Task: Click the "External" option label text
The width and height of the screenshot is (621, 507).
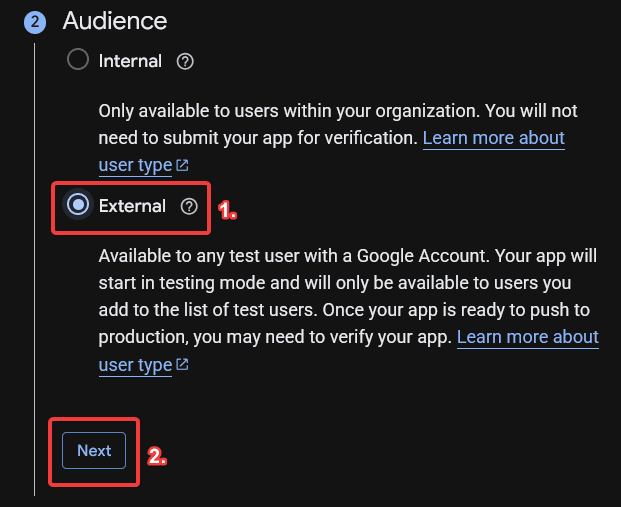Action: point(132,206)
